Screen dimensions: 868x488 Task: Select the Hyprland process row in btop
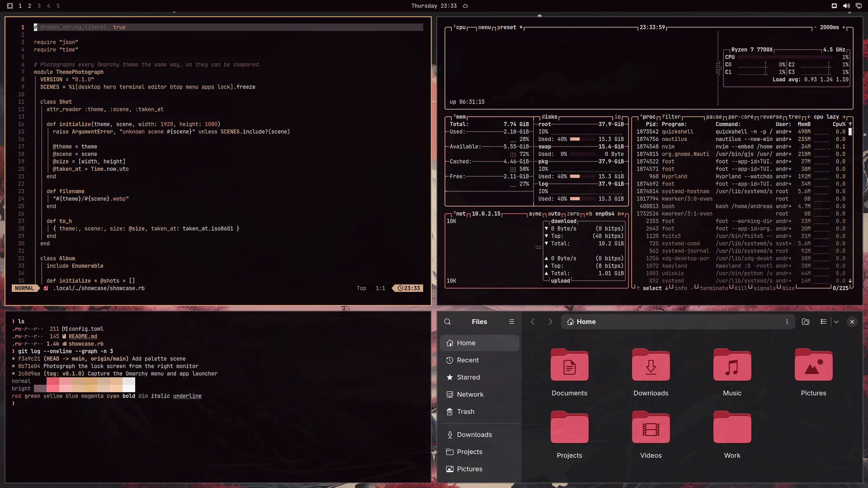(x=741, y=177)
